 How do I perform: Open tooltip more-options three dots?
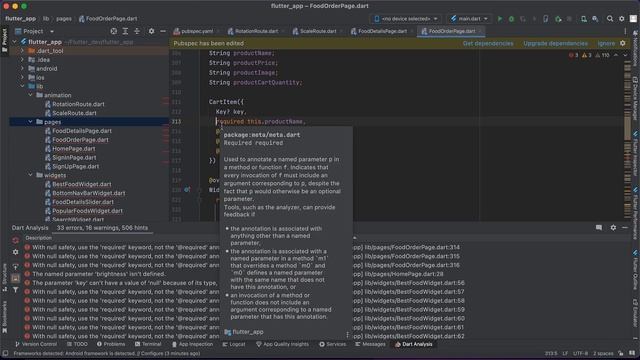coord(347,335)
